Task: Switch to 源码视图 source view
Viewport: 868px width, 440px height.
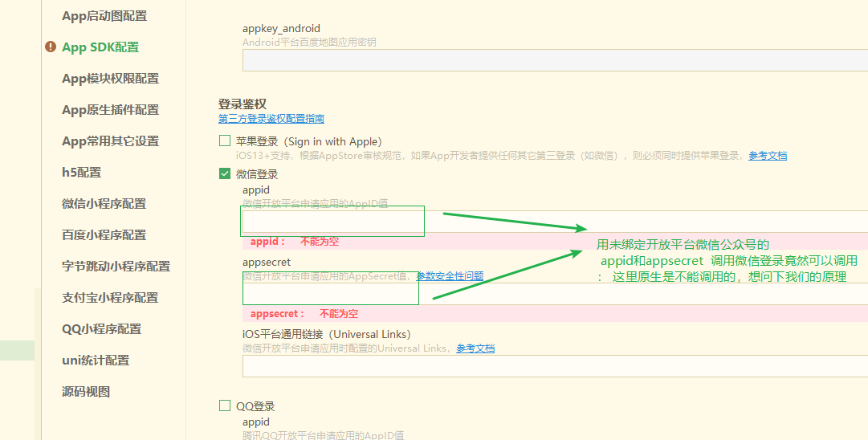Action: coord(86,392)
